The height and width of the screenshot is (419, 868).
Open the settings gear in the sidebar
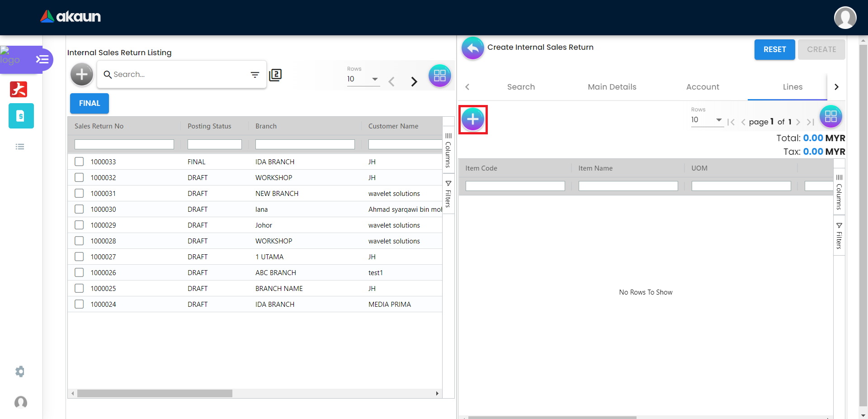(20, 371)
